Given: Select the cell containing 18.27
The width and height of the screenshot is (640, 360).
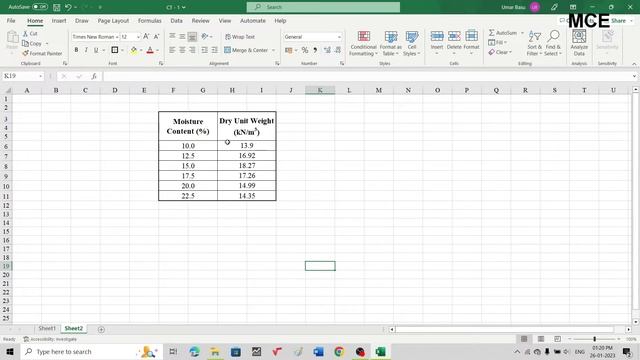Looking at the screenshot, I should tap(247, 166).
